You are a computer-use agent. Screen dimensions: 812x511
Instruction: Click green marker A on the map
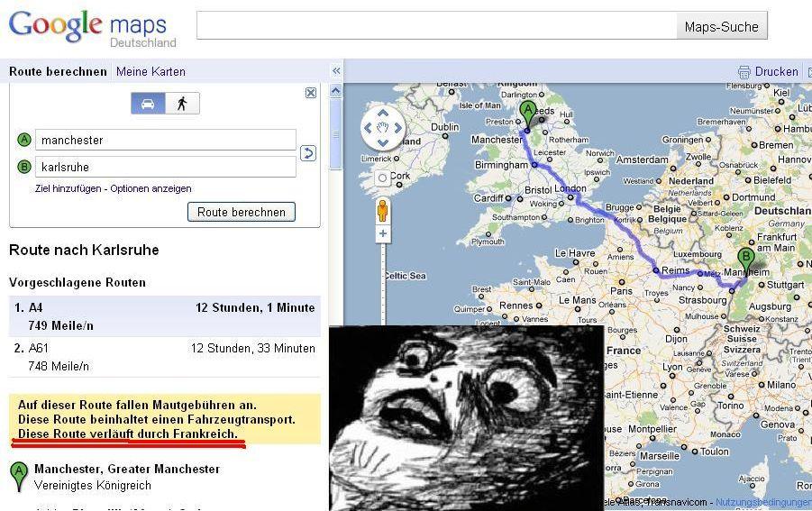click(x=528, y=113)
